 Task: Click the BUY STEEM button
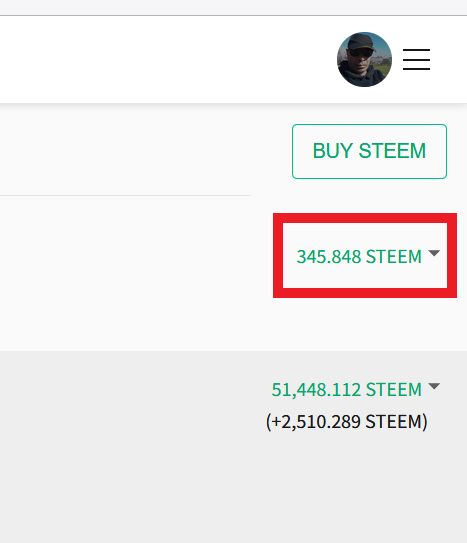pyautogui.click(x=369, y=151)
